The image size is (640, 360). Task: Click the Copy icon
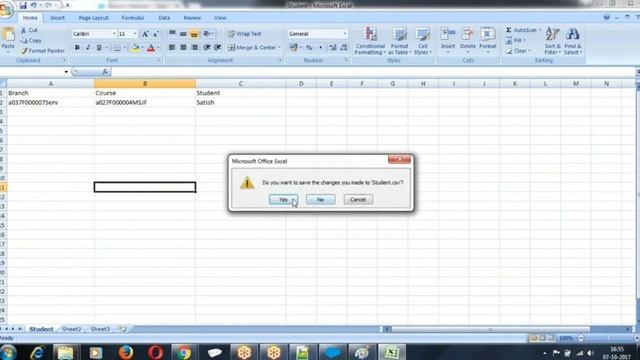(x=24, y=40)
